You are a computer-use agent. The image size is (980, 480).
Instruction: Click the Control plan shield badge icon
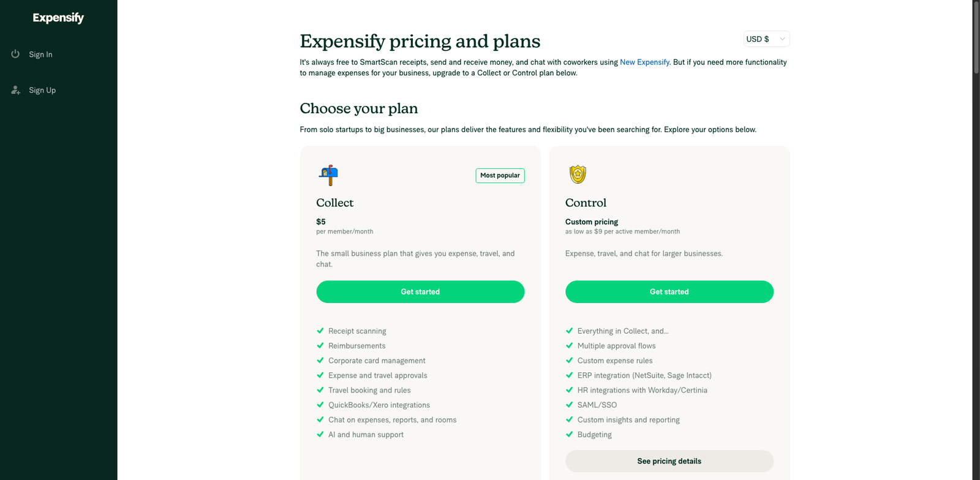(x=578, y=174)
